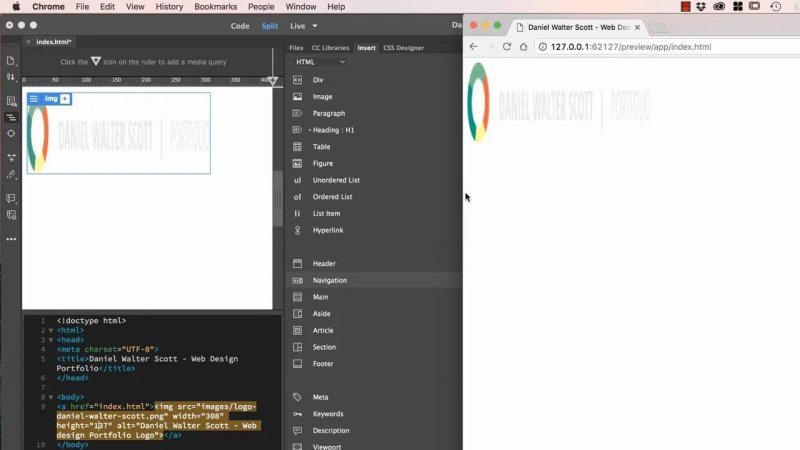Open the Bookmarks menu
800x450 pixels.
pyautogui.click(x=215, y=7)
